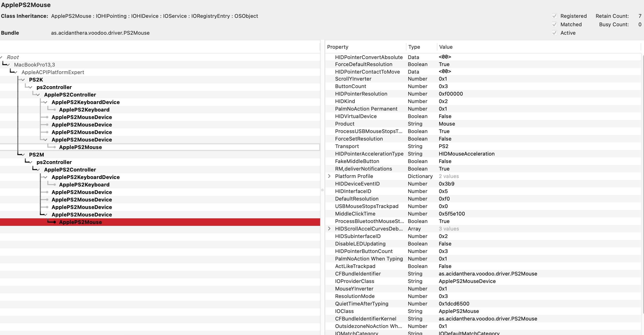Collapse PS2K using its disclosure chevron
The width and height of the screenshot is (644, 335).
[23, 79]
